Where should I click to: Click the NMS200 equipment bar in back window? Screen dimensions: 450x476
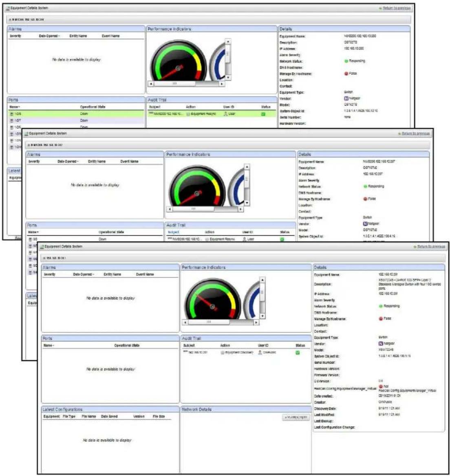pyautogui.click(x=209, y=20)
